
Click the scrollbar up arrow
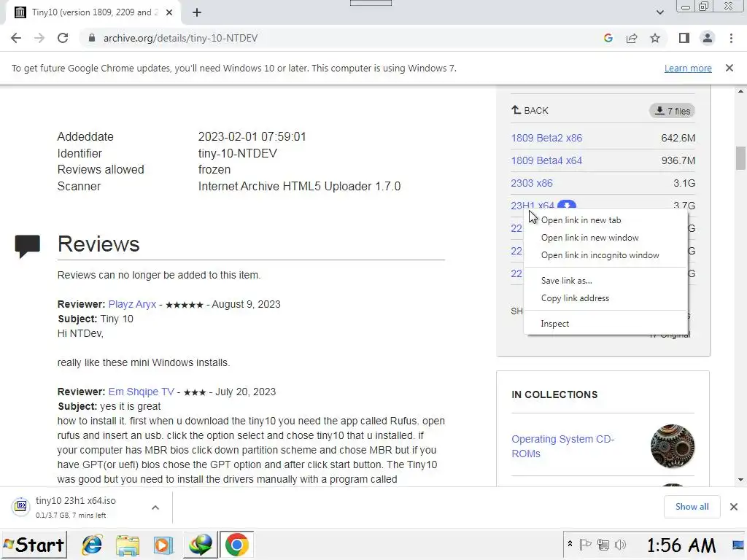click(x=740, y=91)
